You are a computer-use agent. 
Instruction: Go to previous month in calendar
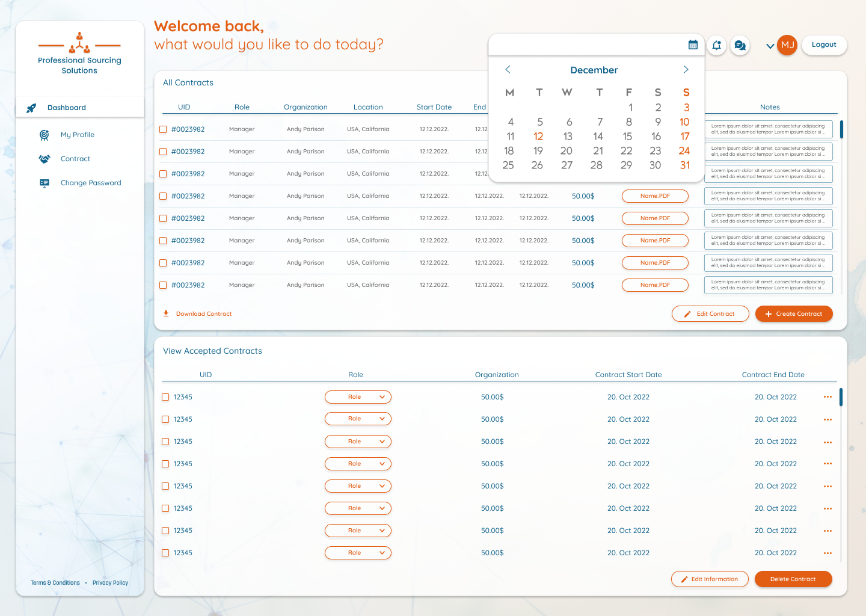[508, 70]
